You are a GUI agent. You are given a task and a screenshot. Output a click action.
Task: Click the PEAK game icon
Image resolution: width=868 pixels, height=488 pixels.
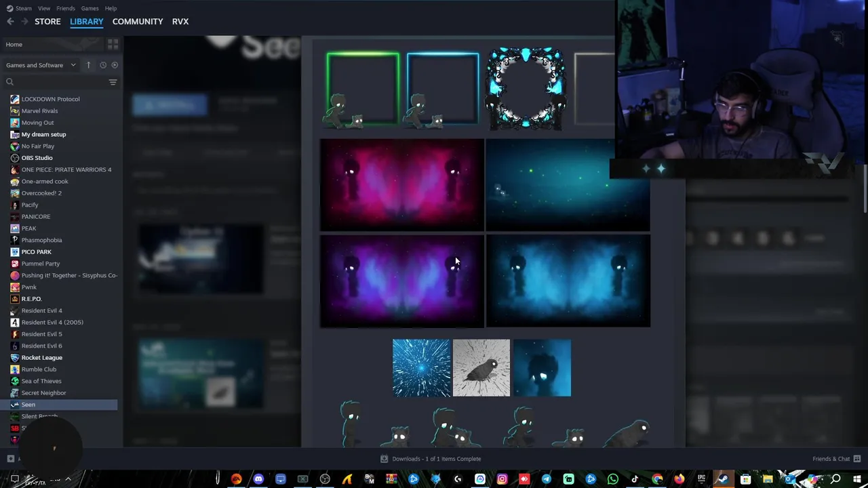(14, 228)
